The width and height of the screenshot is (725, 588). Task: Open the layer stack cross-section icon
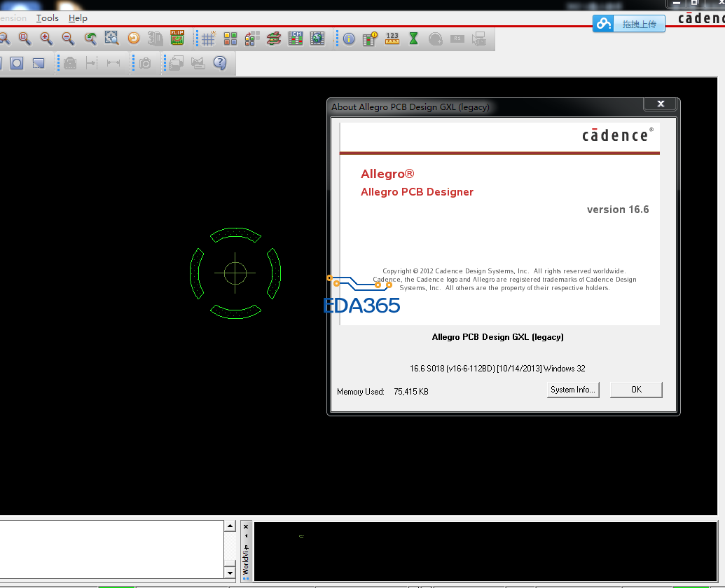click(x=274, y=39)
